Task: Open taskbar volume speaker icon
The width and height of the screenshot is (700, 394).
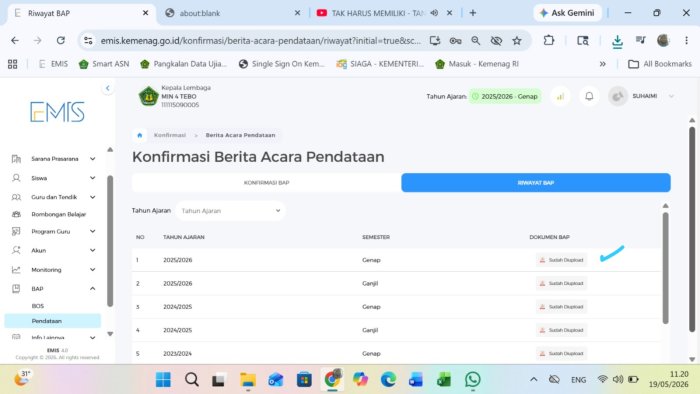Action: pyautogui.click(x=617, y=379)
